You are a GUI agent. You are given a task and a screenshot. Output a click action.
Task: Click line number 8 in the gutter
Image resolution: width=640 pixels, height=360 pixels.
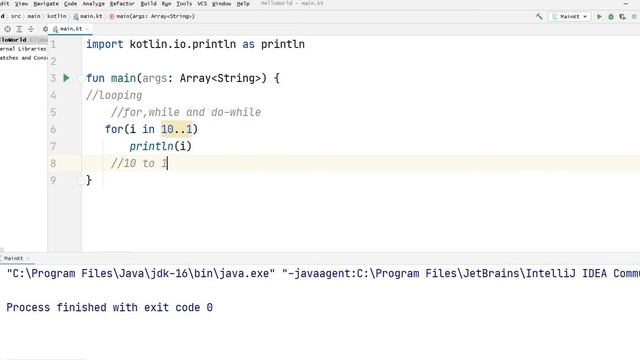coord(53,163)
